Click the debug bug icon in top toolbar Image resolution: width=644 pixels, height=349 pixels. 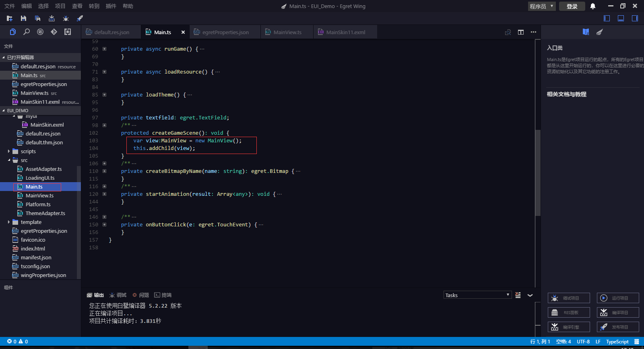[x=66, y=18]
